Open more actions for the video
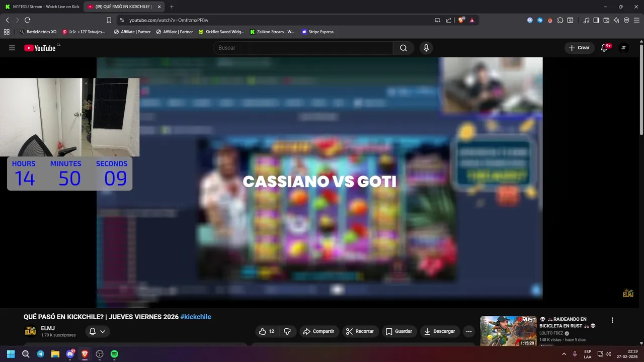The image size is (644, 362). point(469,331)
